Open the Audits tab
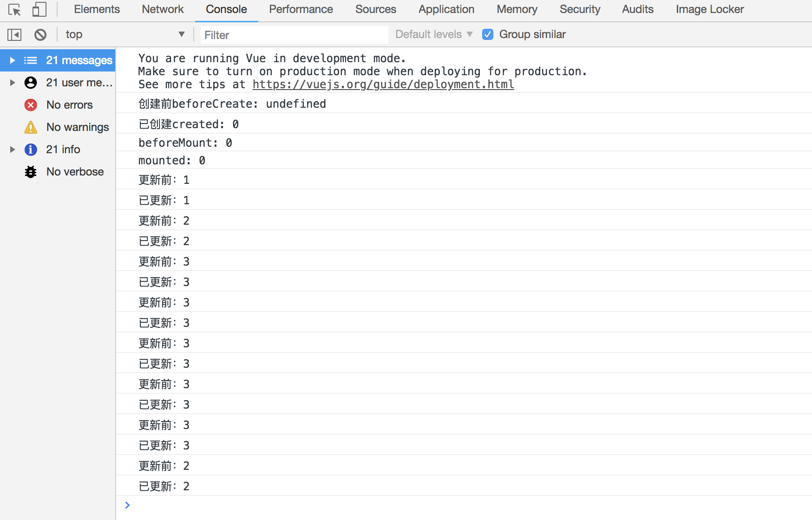The height and width of the screenshot is (520, 812). point(638,9)
